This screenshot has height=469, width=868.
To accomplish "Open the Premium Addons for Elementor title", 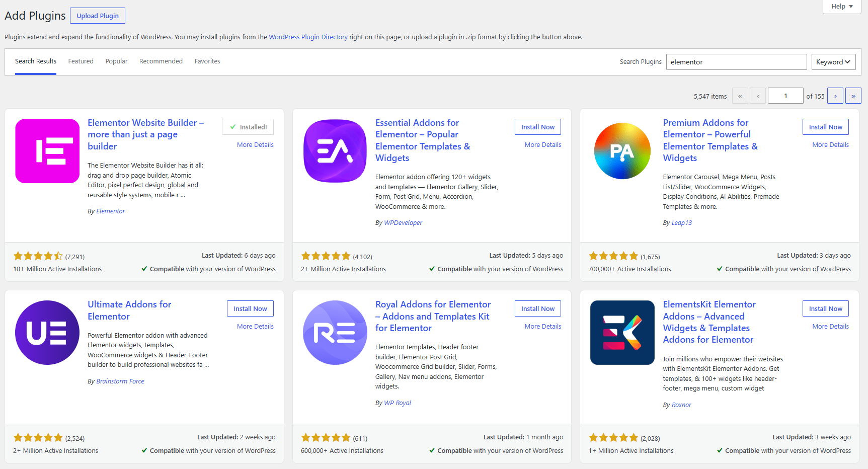I will click(x=711, y=140).
